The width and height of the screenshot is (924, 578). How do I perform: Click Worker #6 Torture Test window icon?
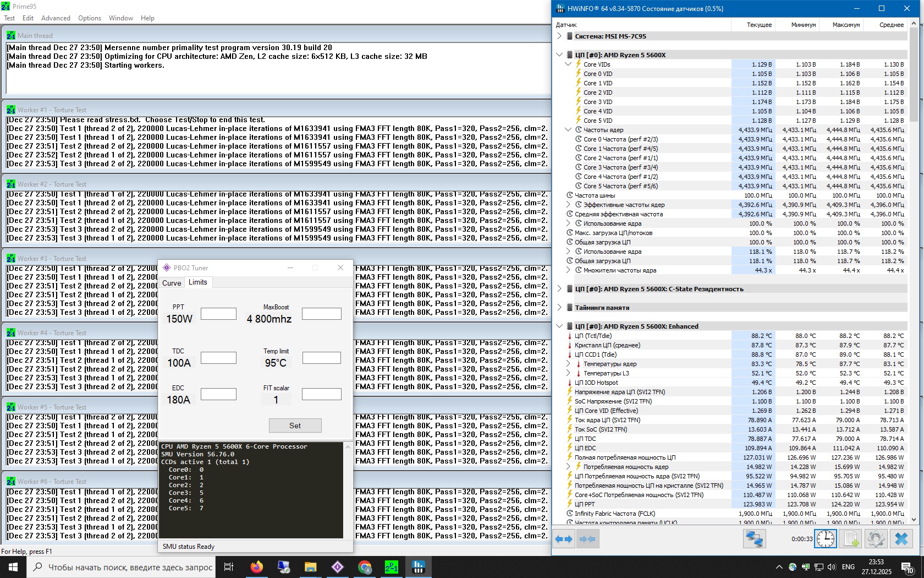tap(11, 481)
